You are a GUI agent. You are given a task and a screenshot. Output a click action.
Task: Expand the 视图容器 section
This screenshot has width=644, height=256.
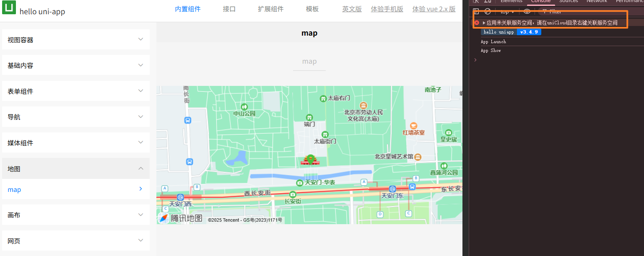(76, 40)
